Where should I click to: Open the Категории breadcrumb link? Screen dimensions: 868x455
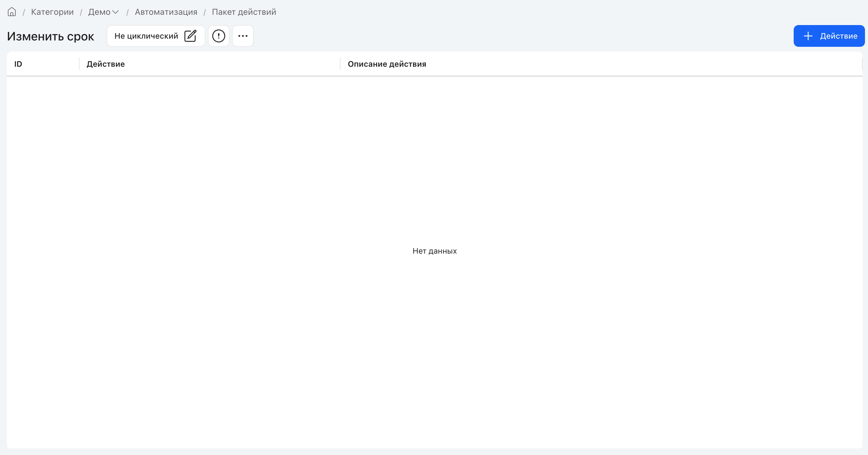coord(52,12)
